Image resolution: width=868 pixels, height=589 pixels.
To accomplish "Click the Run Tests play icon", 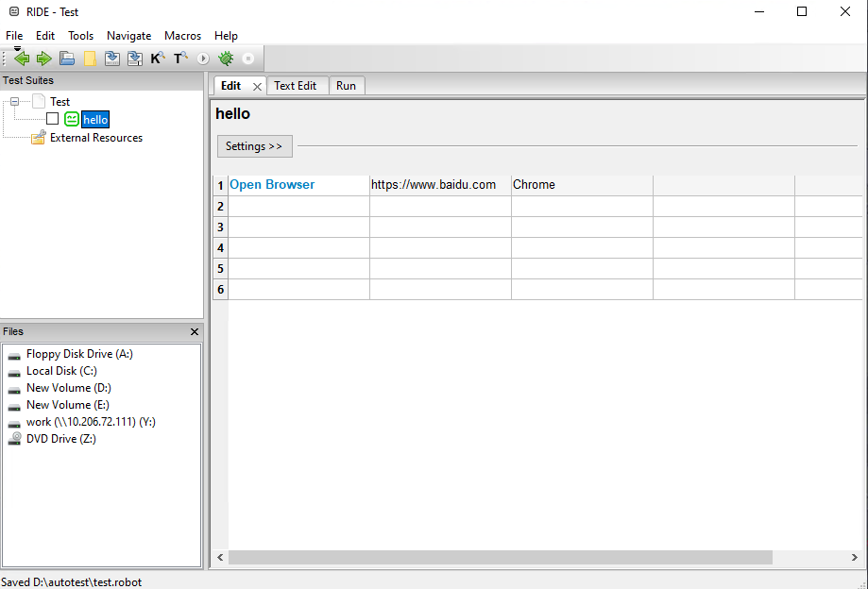I will [x=203, y=59].
